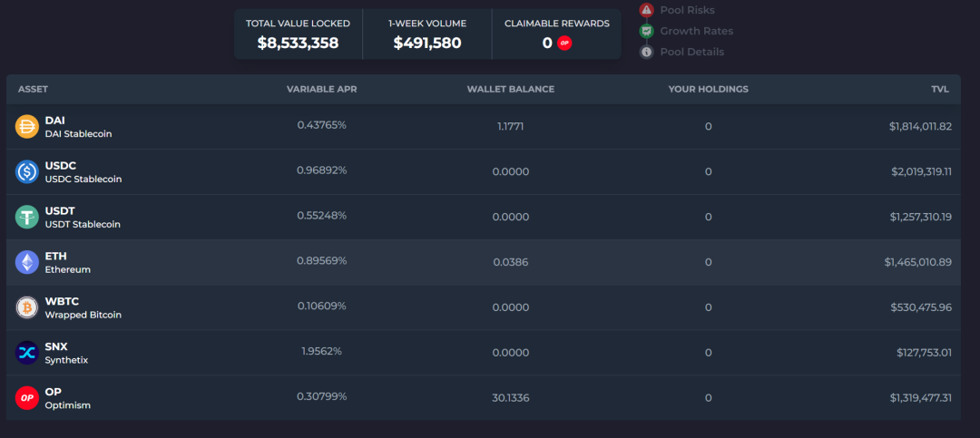The image size is (980, 438).
Task: Click the Ethereum diamond icon
Action: point(27,263)
